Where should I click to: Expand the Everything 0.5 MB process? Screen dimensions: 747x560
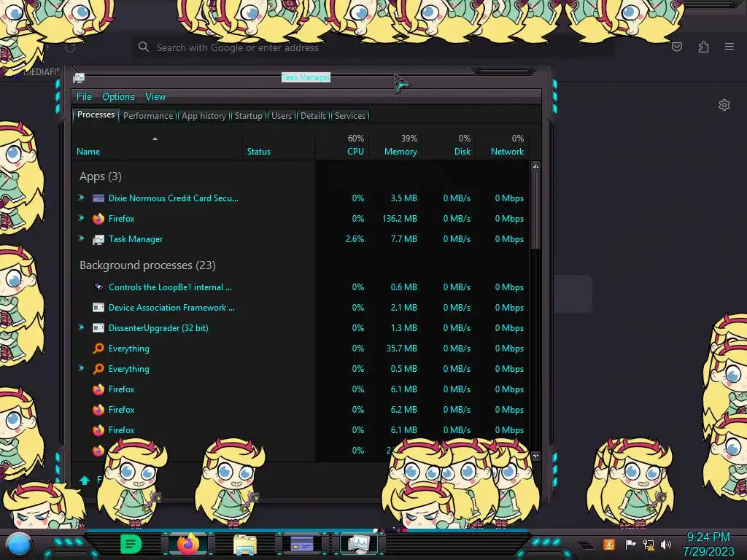coord(81,368)
